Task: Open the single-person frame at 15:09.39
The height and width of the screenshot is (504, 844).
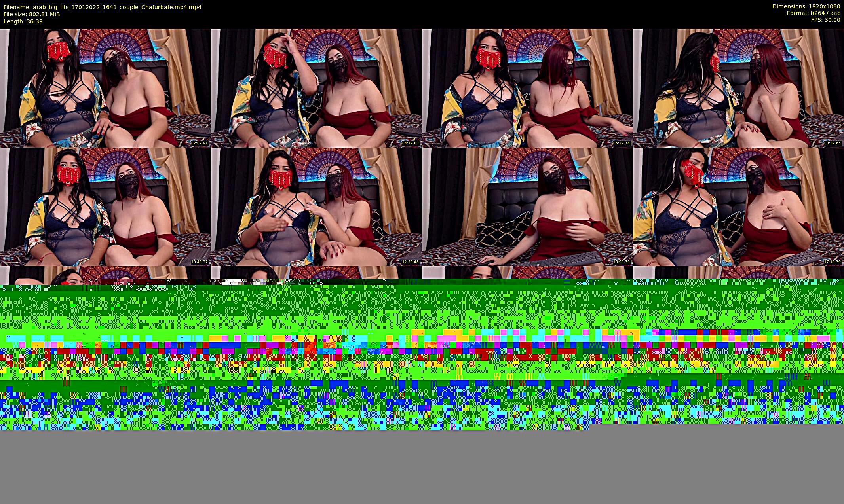Action: click(x=527, y=207)
